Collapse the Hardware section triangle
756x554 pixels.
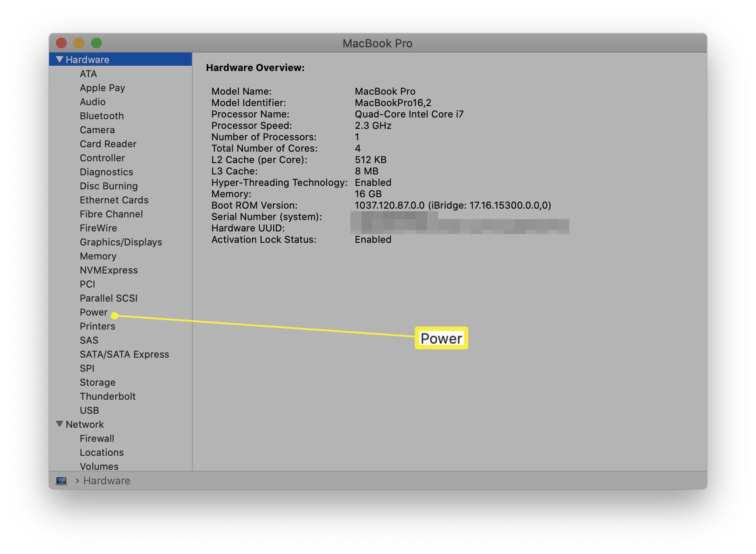[60, 59]
